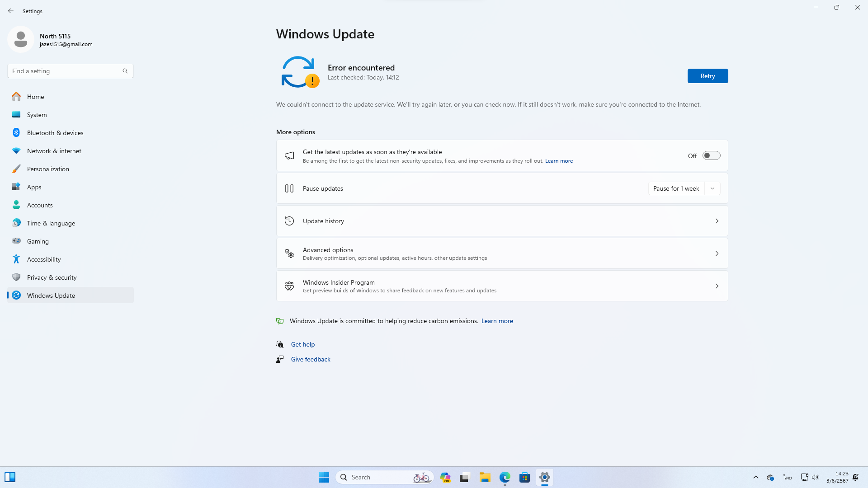Open Accessibility settings page
This screenshot has width=868, height=488.
pyautogui.click(x=71, y=259)
